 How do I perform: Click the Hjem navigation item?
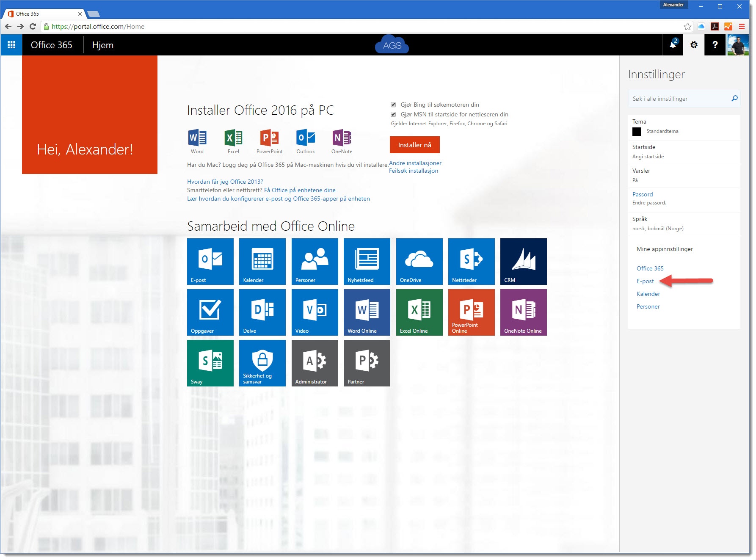tap(103, 45)
